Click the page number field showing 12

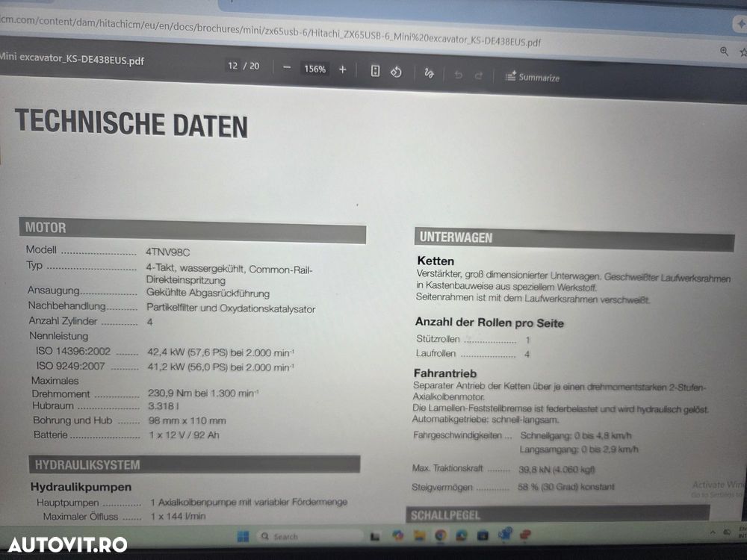point(232,66)
